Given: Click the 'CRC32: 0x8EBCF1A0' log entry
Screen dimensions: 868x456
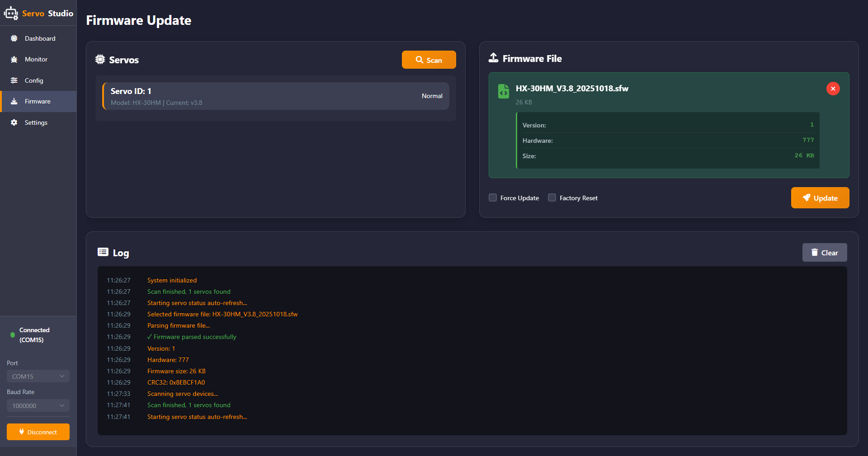Looking at the screenshot, I should coord(176,382).
